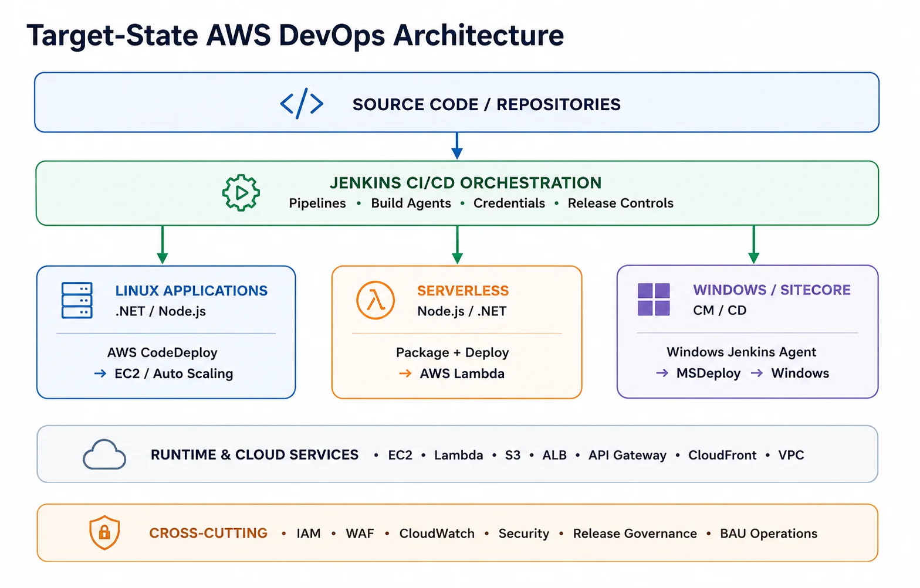920x588 pixels.
Task: Click CloudWatch in the Cross-Cutting row
Action: click(437, 533)
